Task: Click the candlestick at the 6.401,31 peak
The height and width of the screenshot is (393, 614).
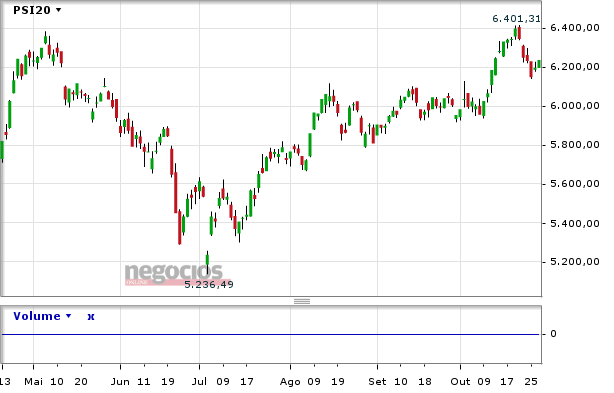Action: (519, 32)
